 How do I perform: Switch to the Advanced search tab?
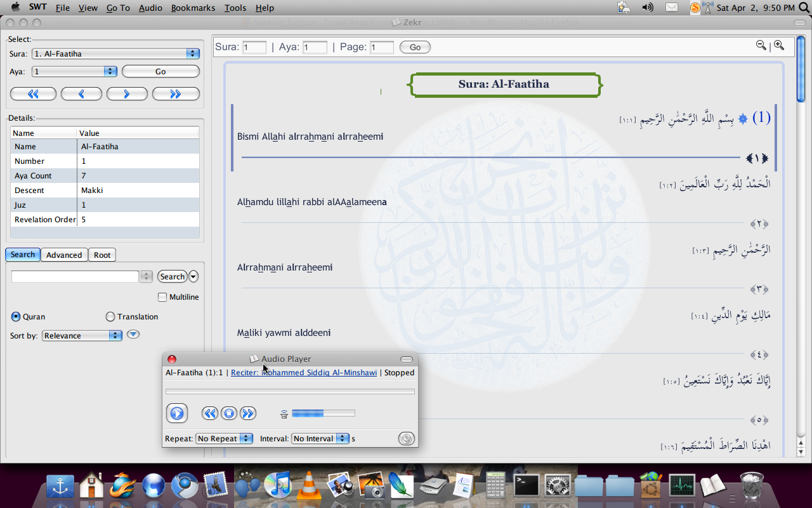point(64,255)
